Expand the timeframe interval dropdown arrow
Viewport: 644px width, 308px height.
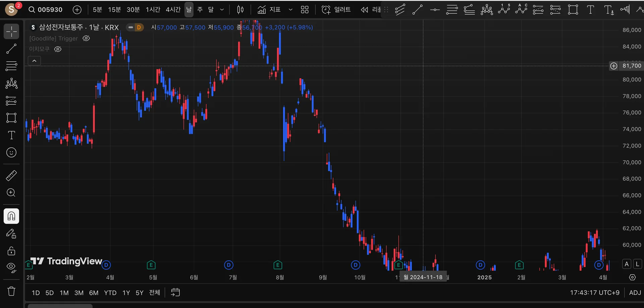click(222, 10)
